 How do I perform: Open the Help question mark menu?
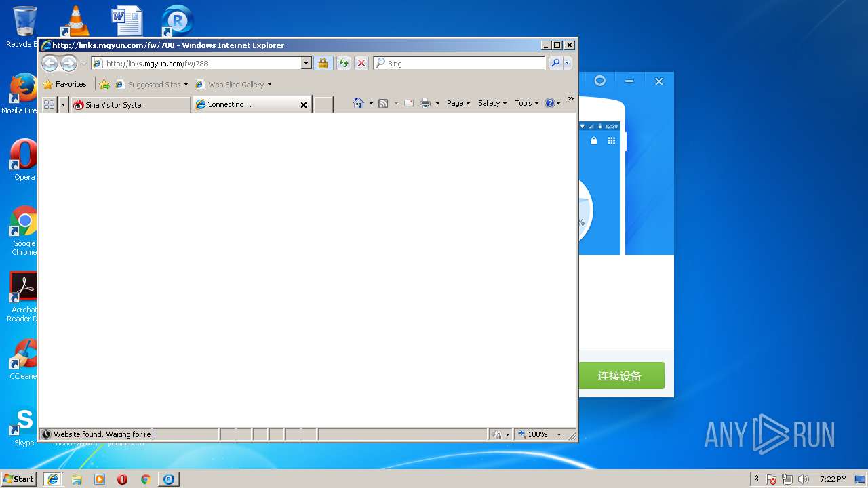(x=553, y=103)
